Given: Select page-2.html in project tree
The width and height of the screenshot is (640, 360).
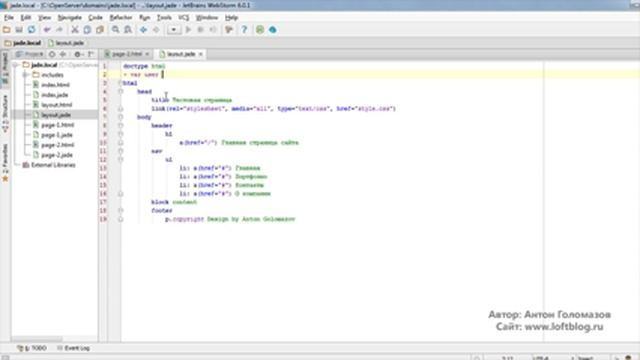Looking at the screenshot, I should 58,145.
